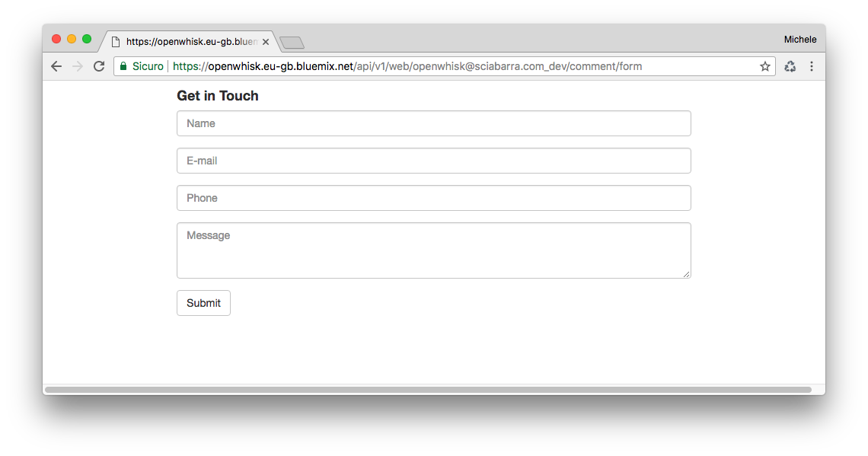Screen dimensions: 868x456
Task: Enter full screen via the green button
Action: pyautogui.click(x=87, y=37)
